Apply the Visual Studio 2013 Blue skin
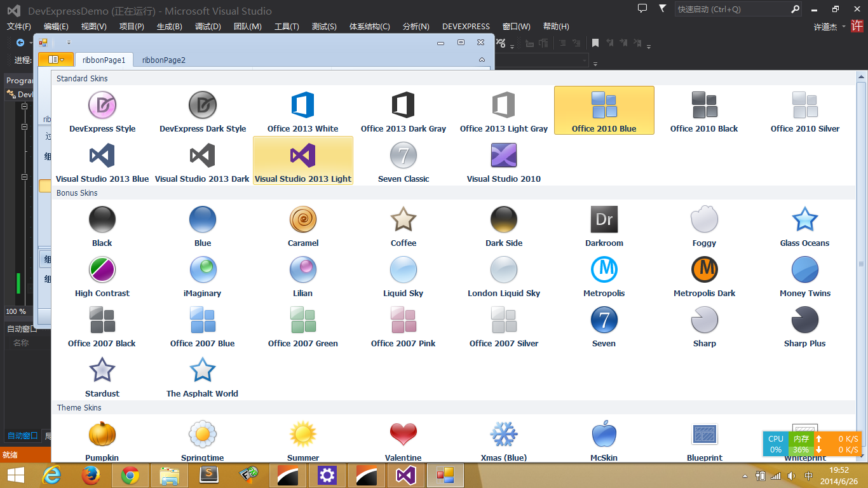The height and width of the screenshot is (488, 868). point(102,161)
